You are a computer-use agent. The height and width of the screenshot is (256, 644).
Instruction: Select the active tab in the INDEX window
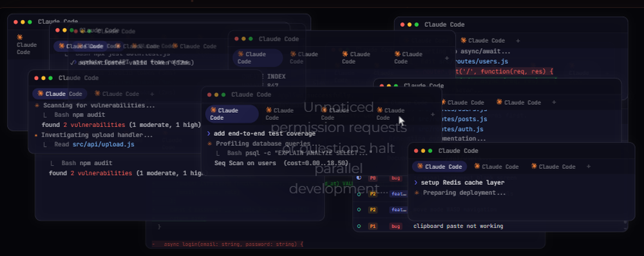(x=258, y=57)
